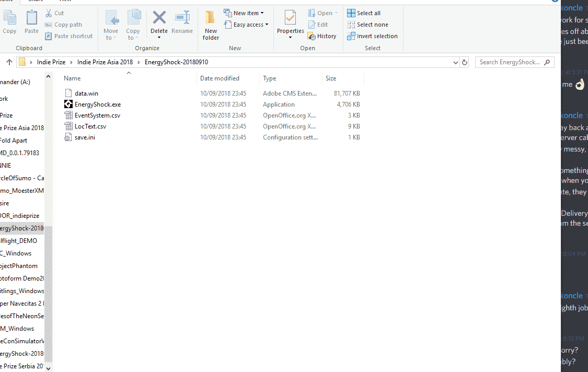Navigate to Indie Prize Asia 2018 breadcrumb
The width and height of the screenshot is (588, 372).
pyautogui.click(x=105, y=62)
